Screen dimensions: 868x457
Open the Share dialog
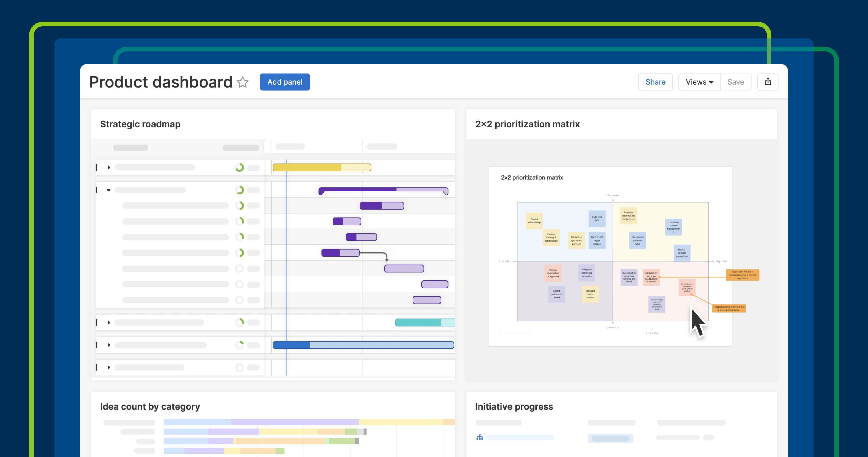655,82
